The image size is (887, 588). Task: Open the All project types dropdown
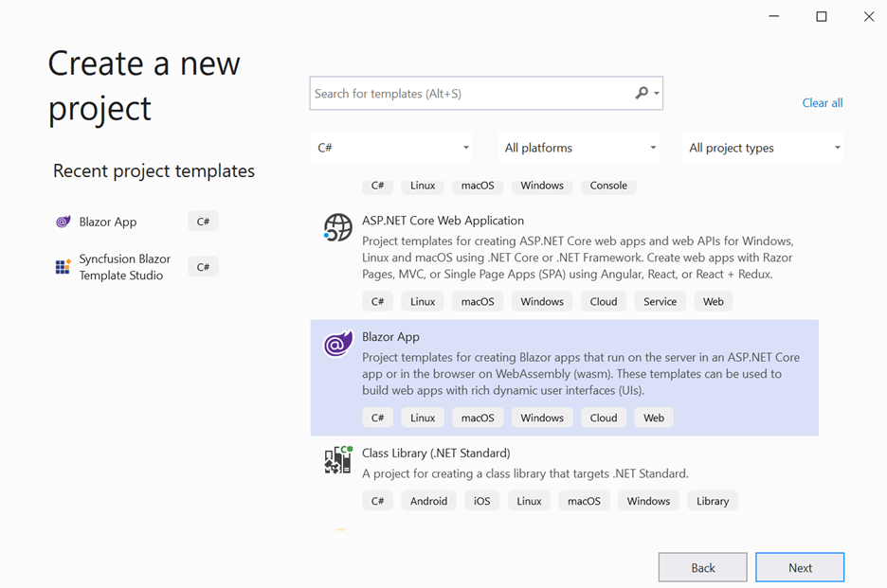click(763, 148)
